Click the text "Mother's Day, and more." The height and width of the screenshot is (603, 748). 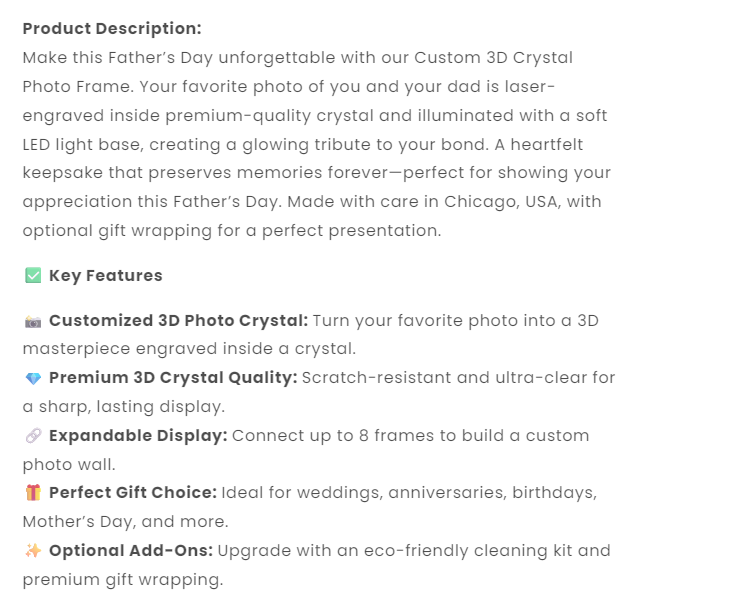[126, 522]
